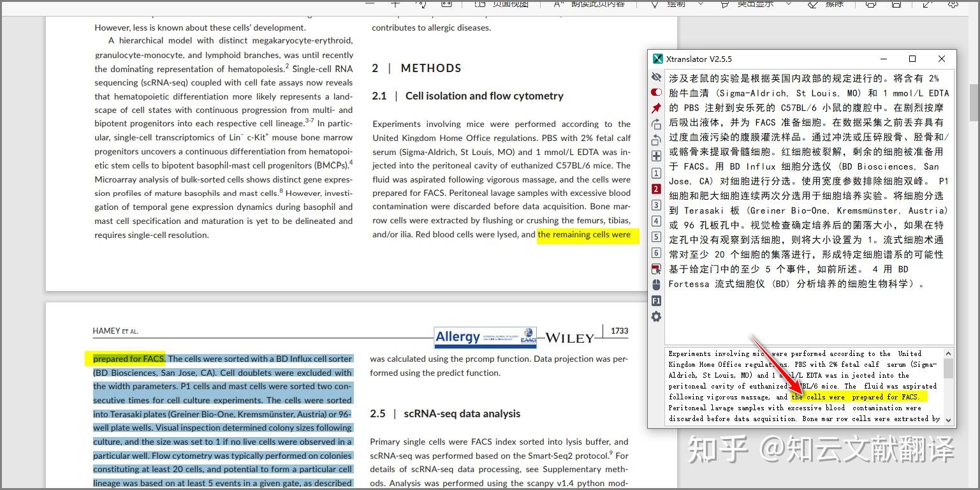
Task: Toggle the red half-circle switch in Xtranslator
Action: [656, 92]
